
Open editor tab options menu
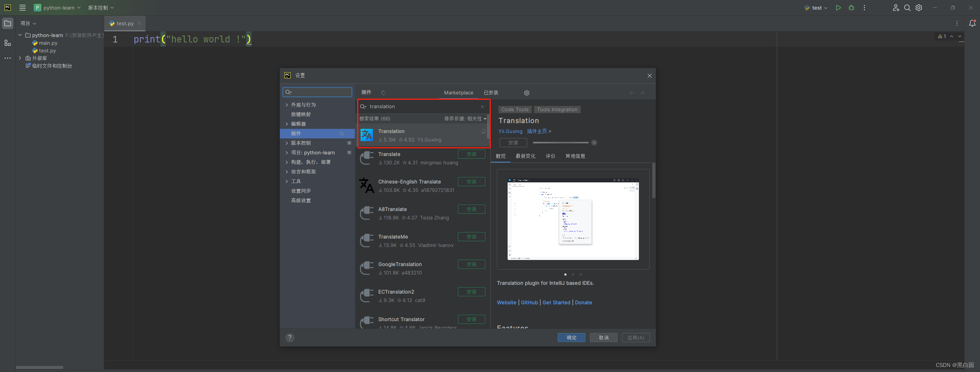tap(957, 23)
